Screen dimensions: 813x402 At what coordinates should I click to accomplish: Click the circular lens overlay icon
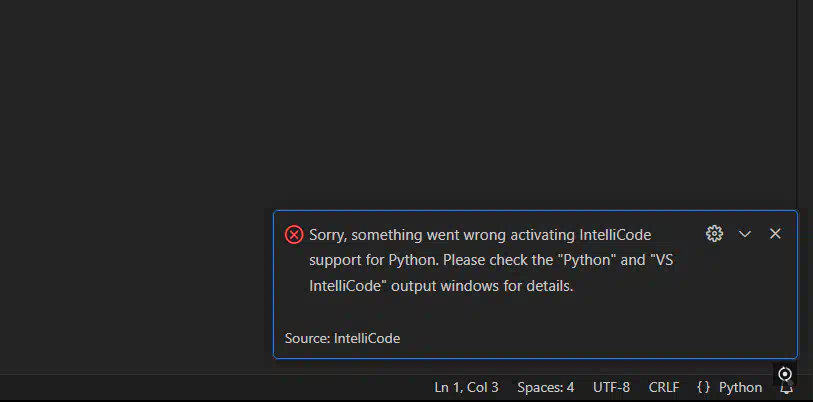pos(785,374)
